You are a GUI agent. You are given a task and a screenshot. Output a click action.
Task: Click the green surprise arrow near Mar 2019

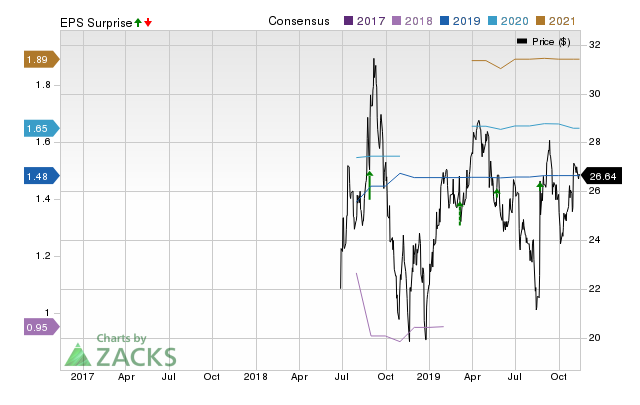(x=460, y=214)
